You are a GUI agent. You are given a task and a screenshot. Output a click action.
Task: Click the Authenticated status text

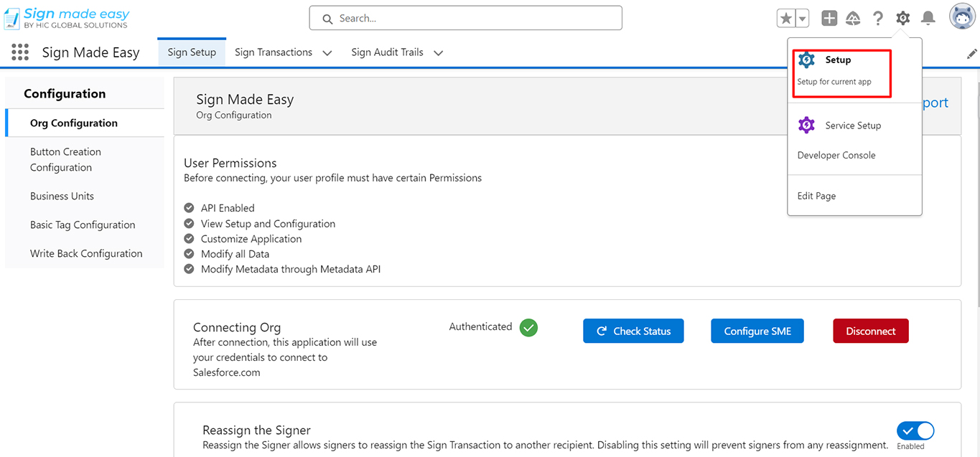tap(480, 326)
